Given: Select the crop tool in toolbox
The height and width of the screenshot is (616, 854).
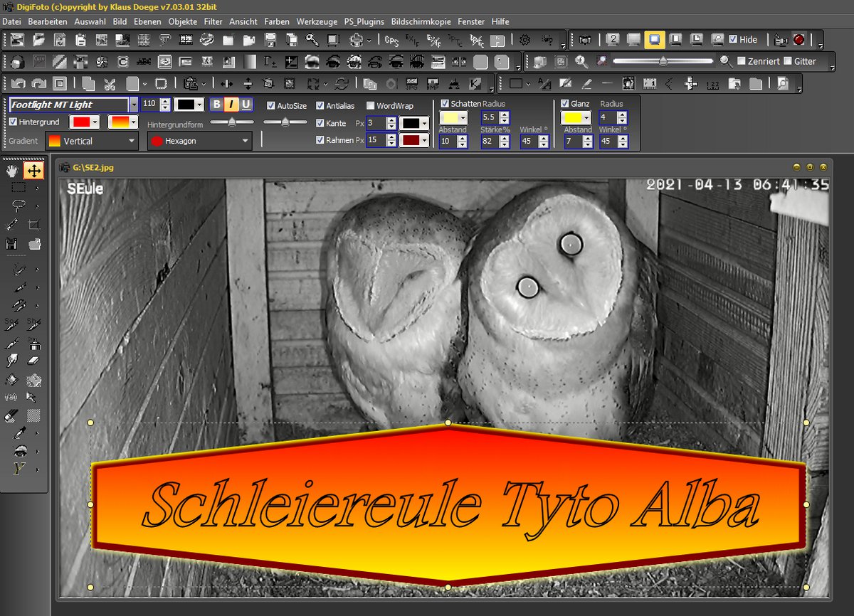Looking at the screenshot, I should [33, 225].
